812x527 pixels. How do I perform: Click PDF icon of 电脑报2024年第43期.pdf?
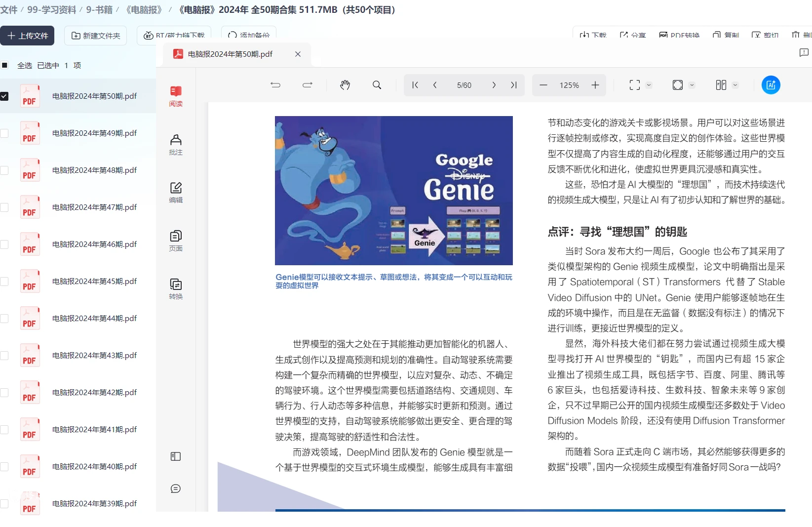coord(30,355)
